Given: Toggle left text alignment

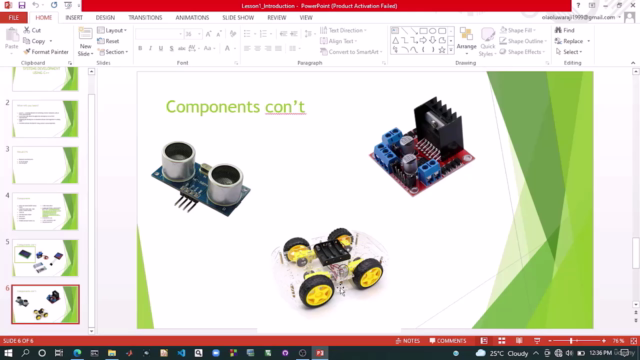Looking at the screenshot, I should click(247, 48).
